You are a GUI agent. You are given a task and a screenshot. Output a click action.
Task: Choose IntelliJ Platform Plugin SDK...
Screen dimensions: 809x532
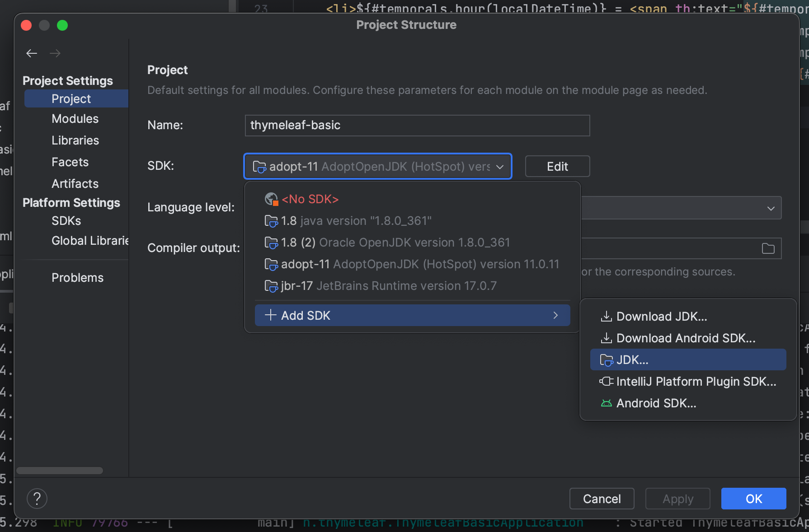688,381
